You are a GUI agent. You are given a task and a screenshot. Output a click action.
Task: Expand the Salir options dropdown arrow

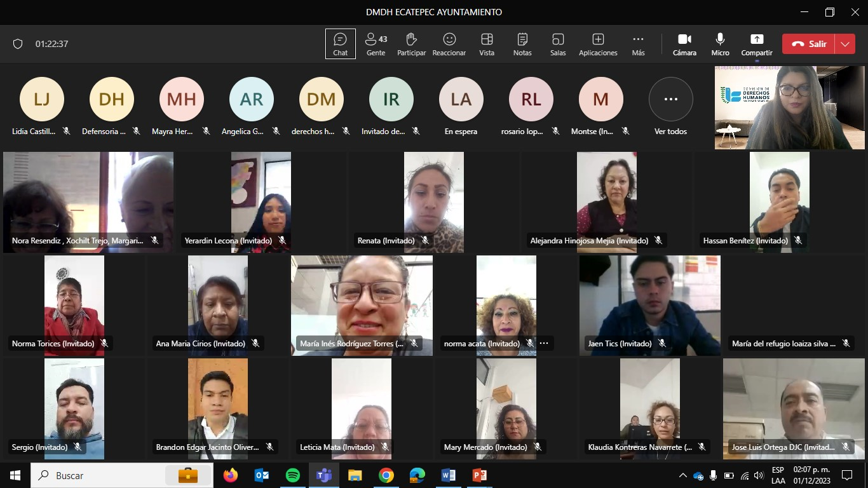844,44
